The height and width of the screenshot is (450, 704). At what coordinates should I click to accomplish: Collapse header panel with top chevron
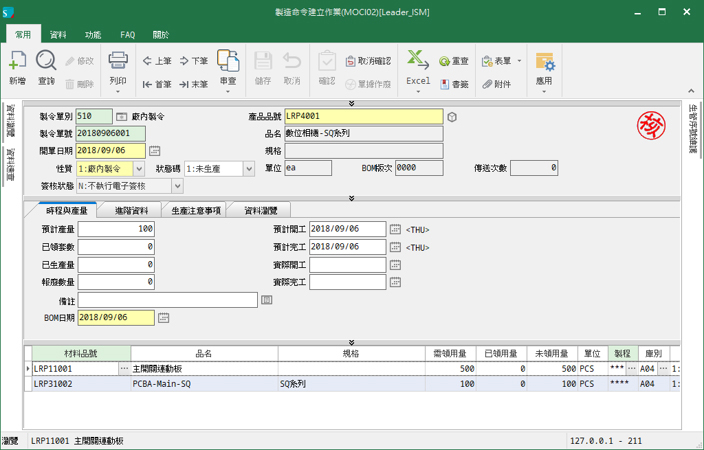coord(352,103)
